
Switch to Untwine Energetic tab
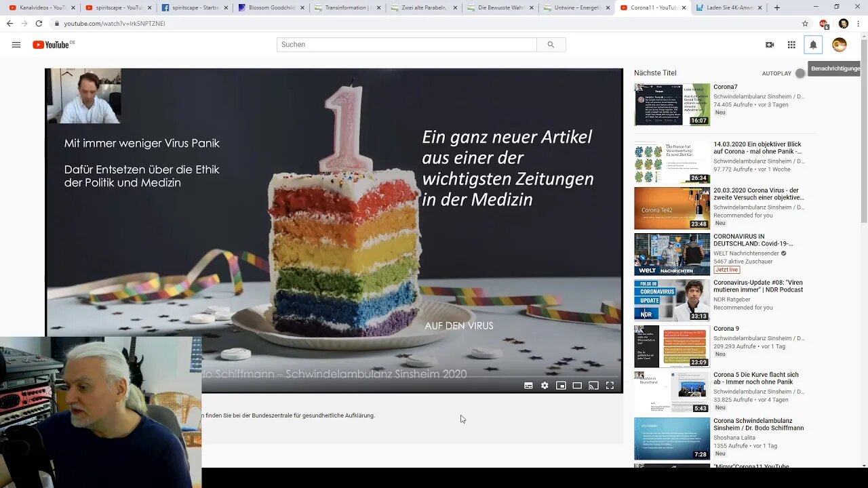point(578,7)
